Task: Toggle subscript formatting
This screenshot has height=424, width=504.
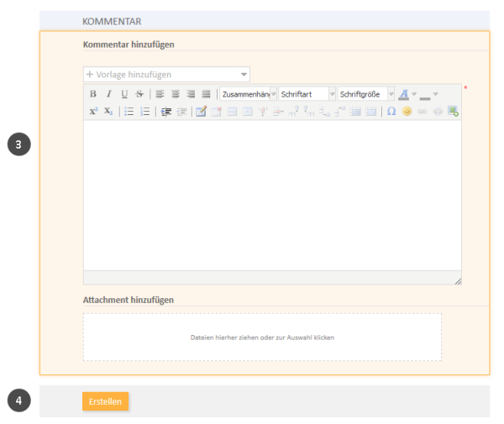Action: (x=108, y=111)
